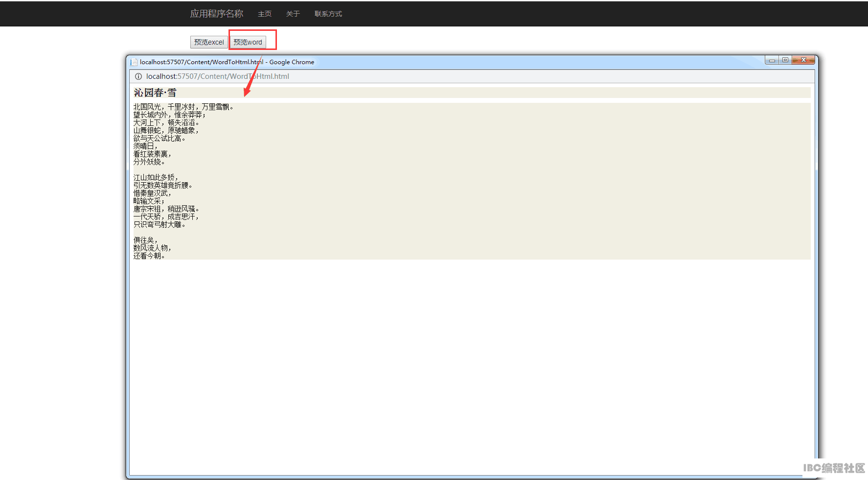Click the popup window title bar text

pyautogui.click(x=227, y=62)
